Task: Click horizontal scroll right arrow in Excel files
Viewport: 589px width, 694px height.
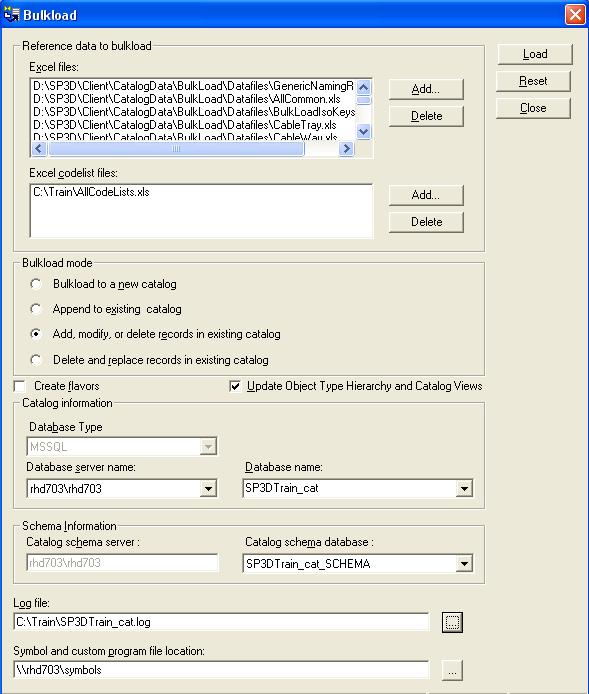Action: pos(346,149)
